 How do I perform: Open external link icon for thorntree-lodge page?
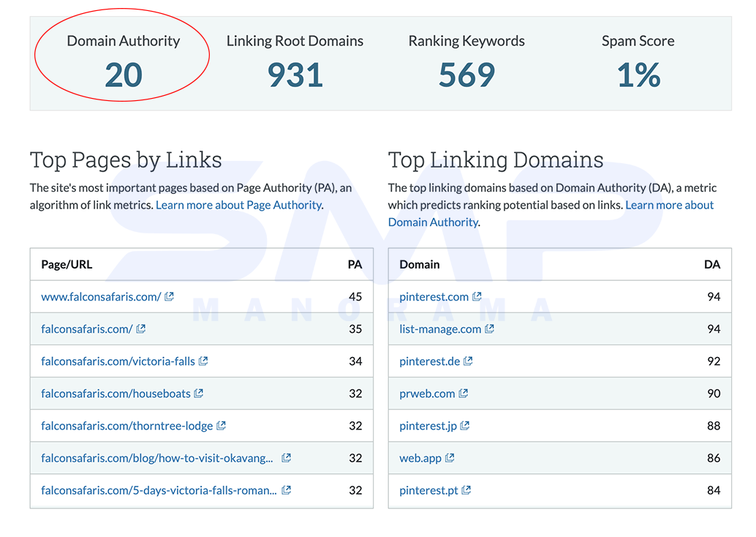tap(221, 426)
